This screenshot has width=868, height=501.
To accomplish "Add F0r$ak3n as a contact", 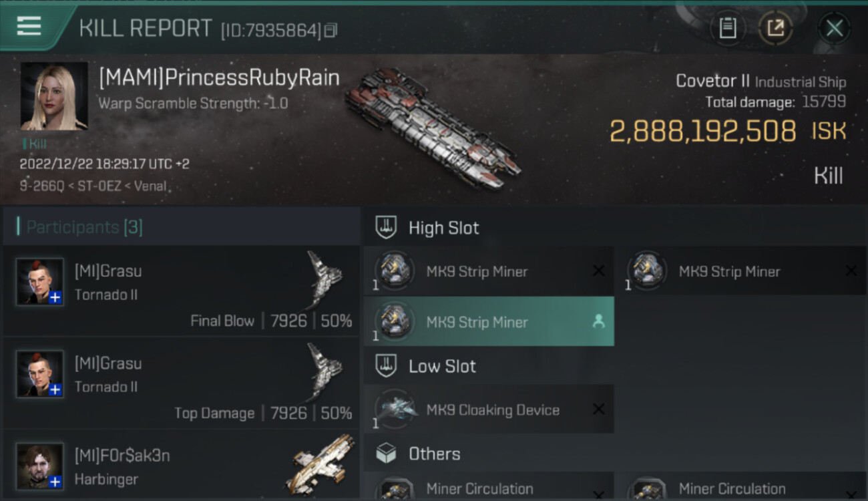I will click(x=55, y=481).
